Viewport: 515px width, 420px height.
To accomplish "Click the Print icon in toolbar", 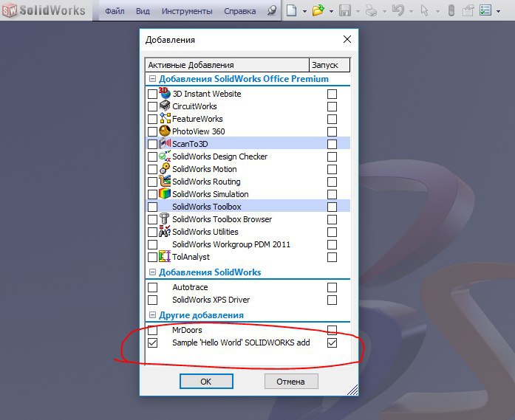I will 372,10.
